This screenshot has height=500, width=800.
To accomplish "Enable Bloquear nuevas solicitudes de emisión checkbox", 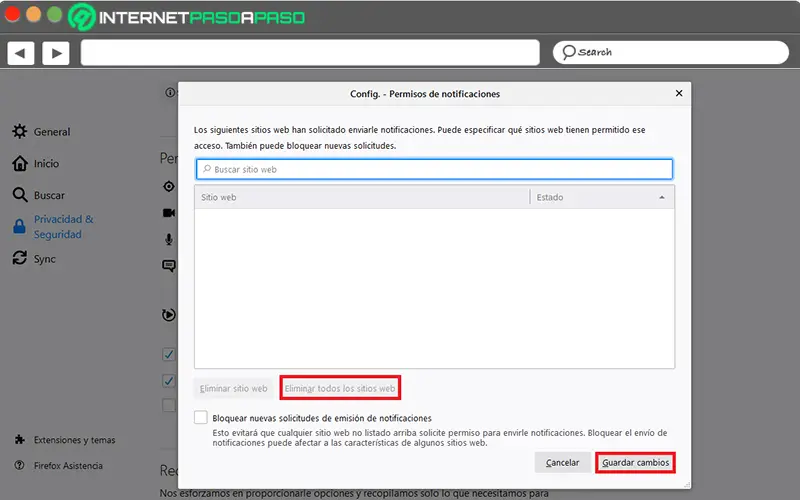I will coord(201,417).
